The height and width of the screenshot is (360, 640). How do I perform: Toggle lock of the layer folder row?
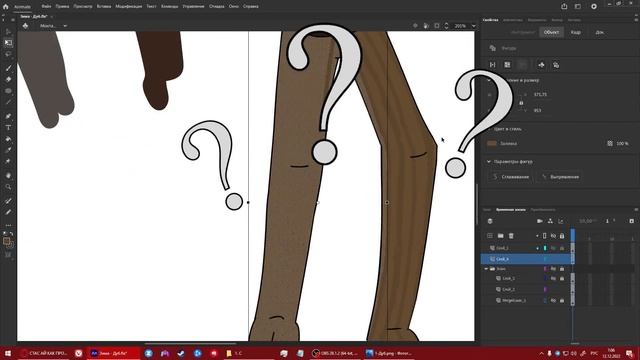tap(562, 269)
